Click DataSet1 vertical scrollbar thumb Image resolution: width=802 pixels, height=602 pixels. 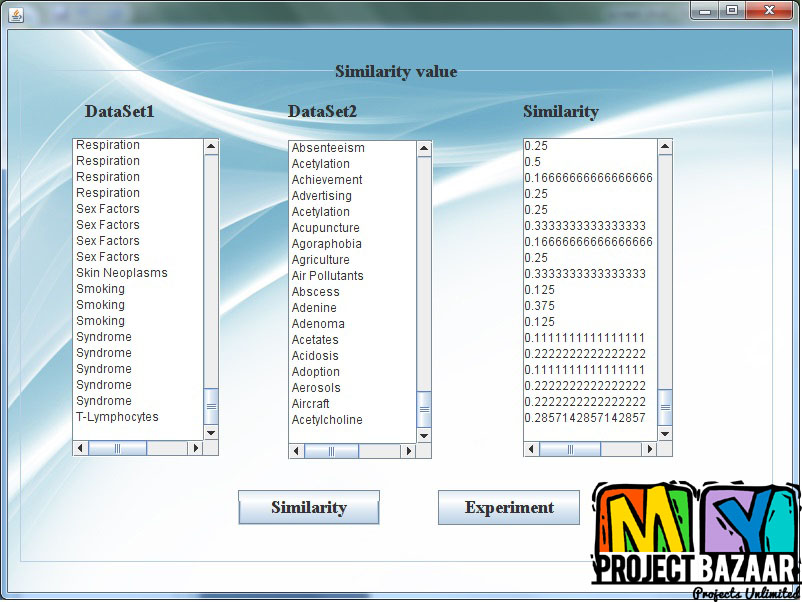pyautogui.click(x=211, y=406)
